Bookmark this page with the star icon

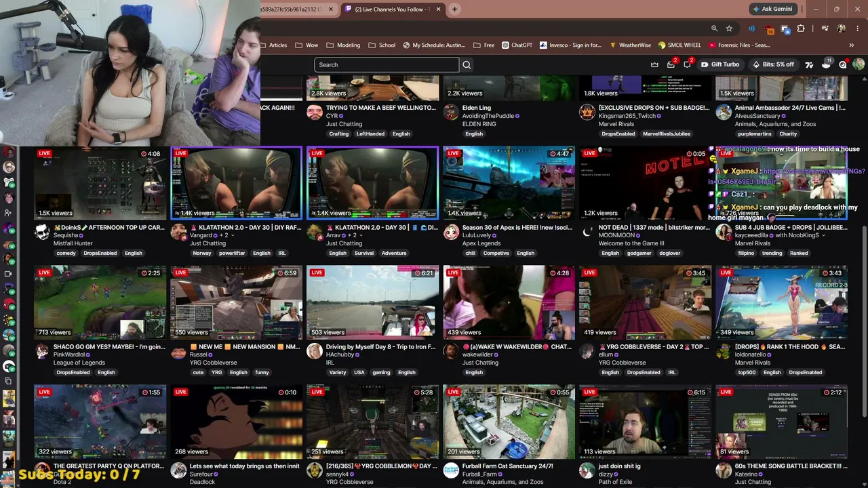(x=729, y=28)
